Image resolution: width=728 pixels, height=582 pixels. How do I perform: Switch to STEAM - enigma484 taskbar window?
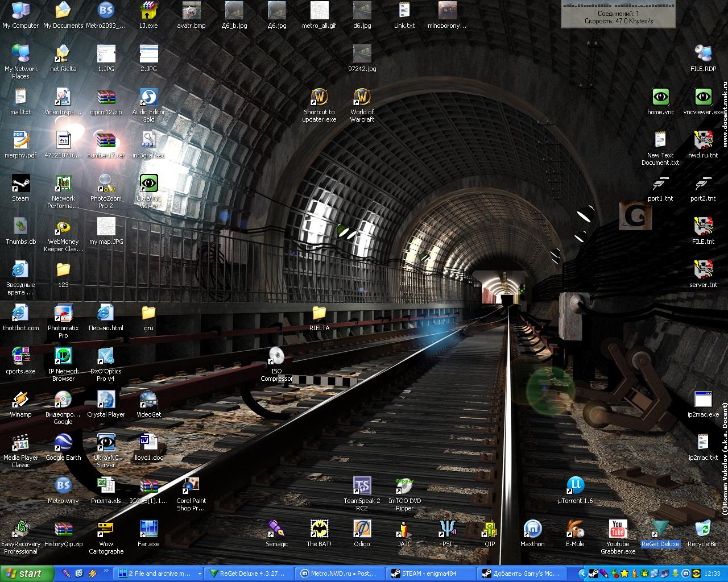(x=431, y=574)
